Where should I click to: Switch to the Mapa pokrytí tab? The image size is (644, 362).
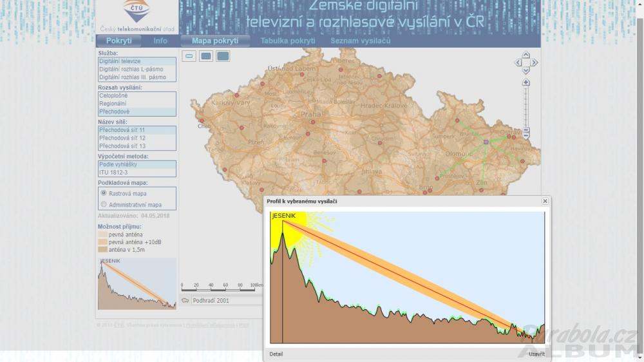tap(215, 41)
